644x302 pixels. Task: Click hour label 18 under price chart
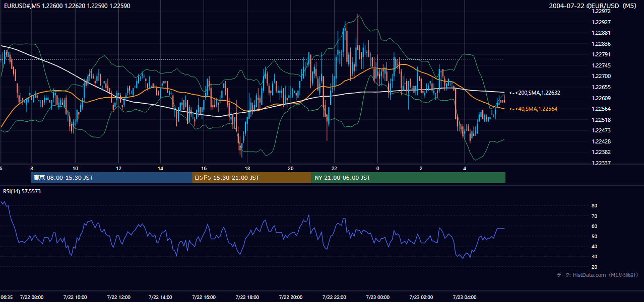tap(247, 168)
